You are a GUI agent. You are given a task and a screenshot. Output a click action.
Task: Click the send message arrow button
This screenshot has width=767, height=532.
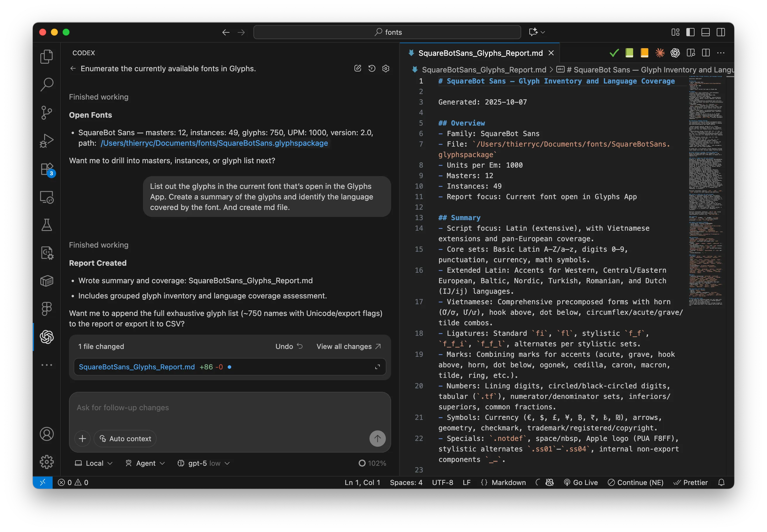(x=377, y=438)
